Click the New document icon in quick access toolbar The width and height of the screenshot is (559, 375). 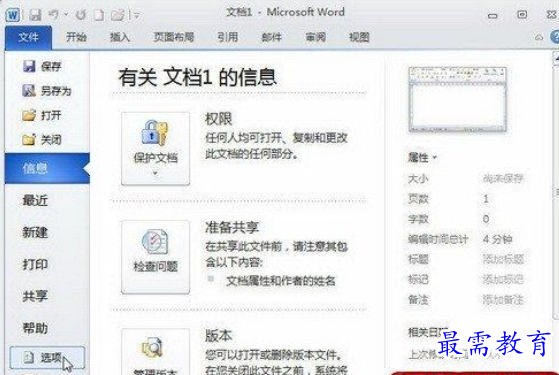pyautogui.click(x=99, y=15)
